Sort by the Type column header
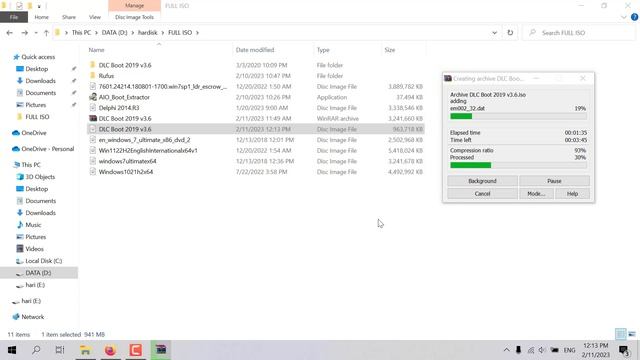640x360 pixels. pyautogui.click(x=323, y=50)
